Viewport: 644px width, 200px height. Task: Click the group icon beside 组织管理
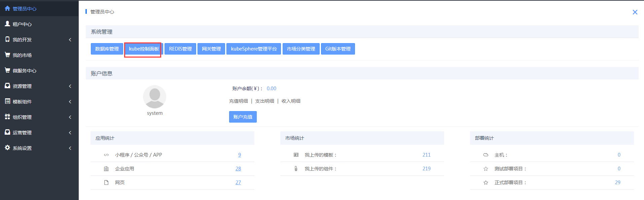pyautogui.click(x=7, y=117)
